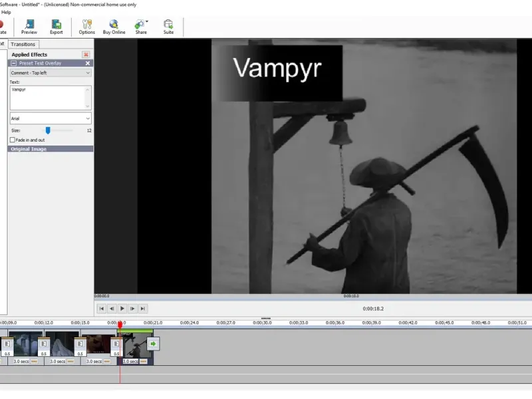This screenshot has height=399, width=532.
Task: Step forward one frame
Action: (x=132, y=309)
